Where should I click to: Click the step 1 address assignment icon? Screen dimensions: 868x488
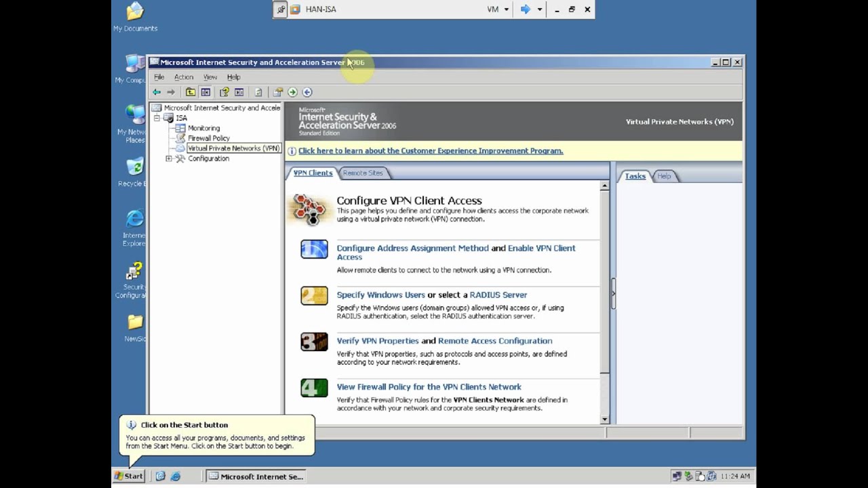click(x=314, y=249)
